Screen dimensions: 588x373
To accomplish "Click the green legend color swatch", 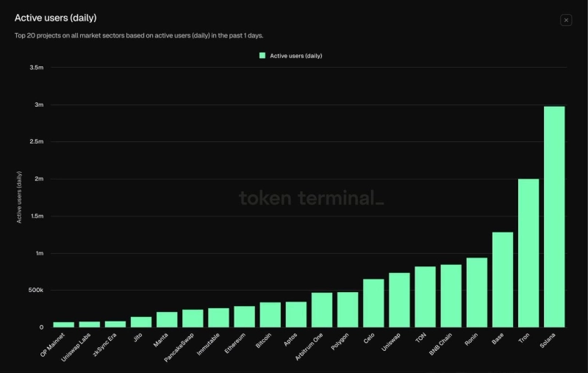I will [x=262, y=56].
